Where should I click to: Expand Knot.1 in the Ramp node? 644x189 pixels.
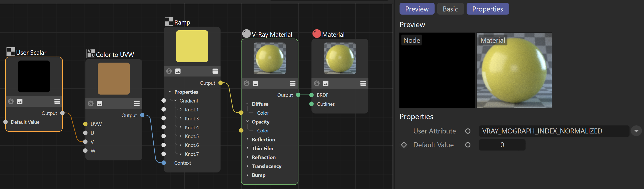181,110
